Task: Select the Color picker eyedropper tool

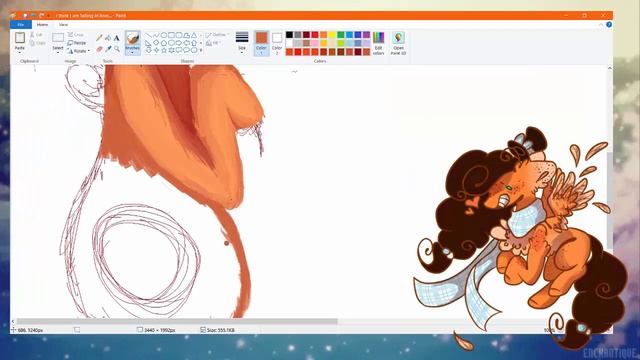Action: click(x=108, y=49)
